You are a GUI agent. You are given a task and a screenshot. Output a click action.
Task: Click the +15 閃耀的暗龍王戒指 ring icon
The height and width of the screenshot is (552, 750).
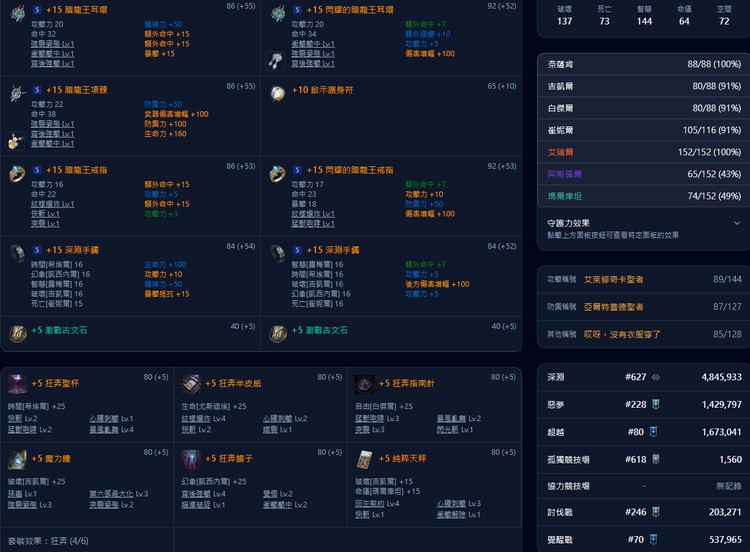click(x=278, y=174)
